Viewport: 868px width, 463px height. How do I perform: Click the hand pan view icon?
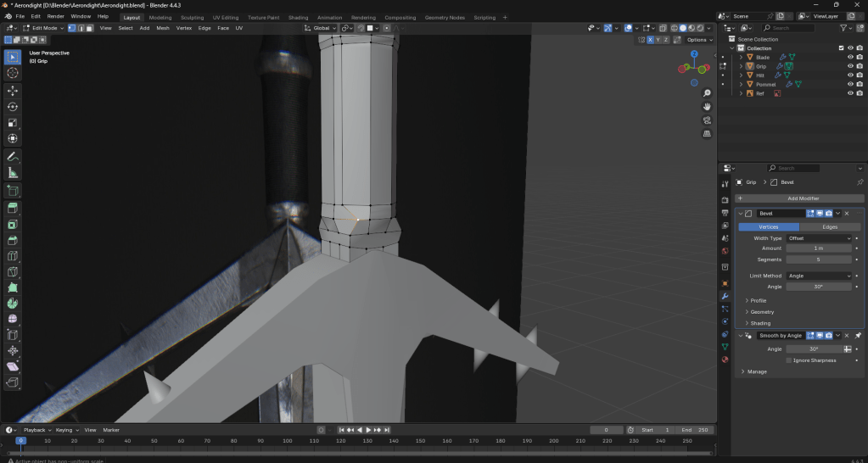[707, 107]
